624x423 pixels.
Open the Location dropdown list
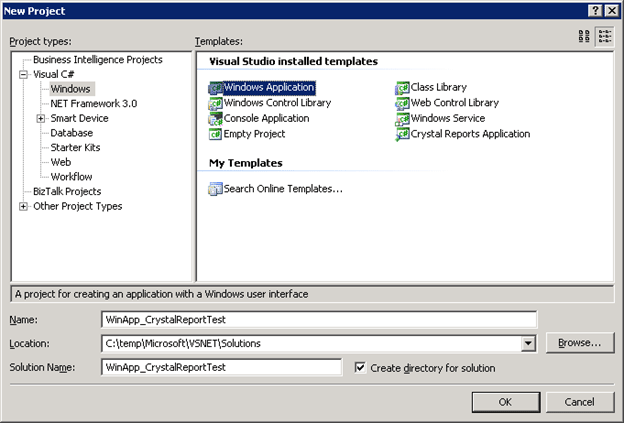tap(528, 343)
